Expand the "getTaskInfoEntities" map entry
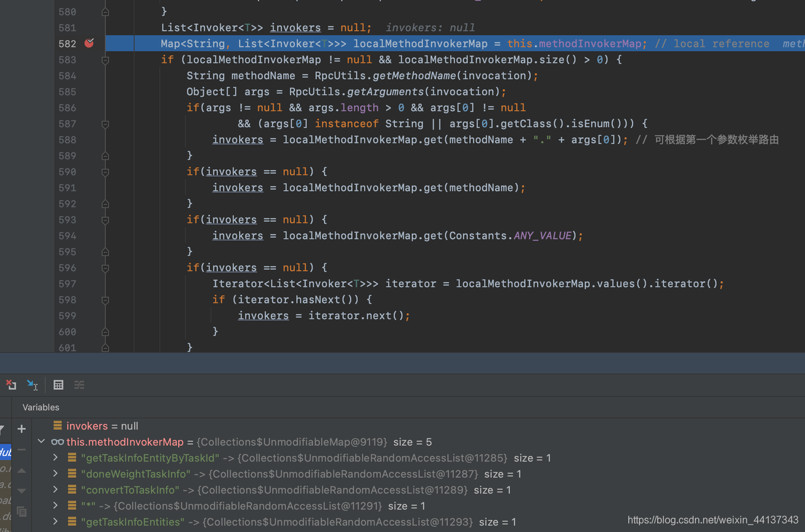805x532 pixels. [x=55, y=522]
